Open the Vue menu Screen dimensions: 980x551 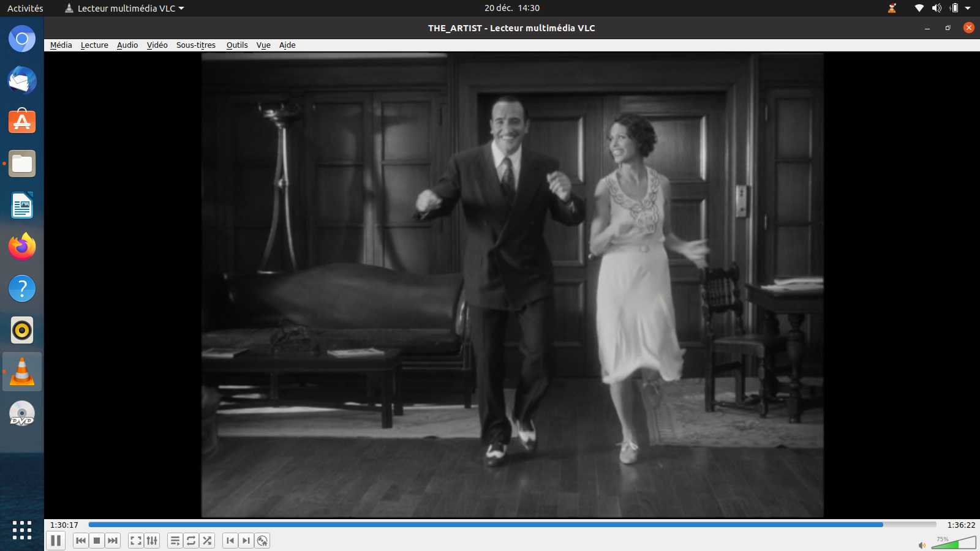point(263,45)
